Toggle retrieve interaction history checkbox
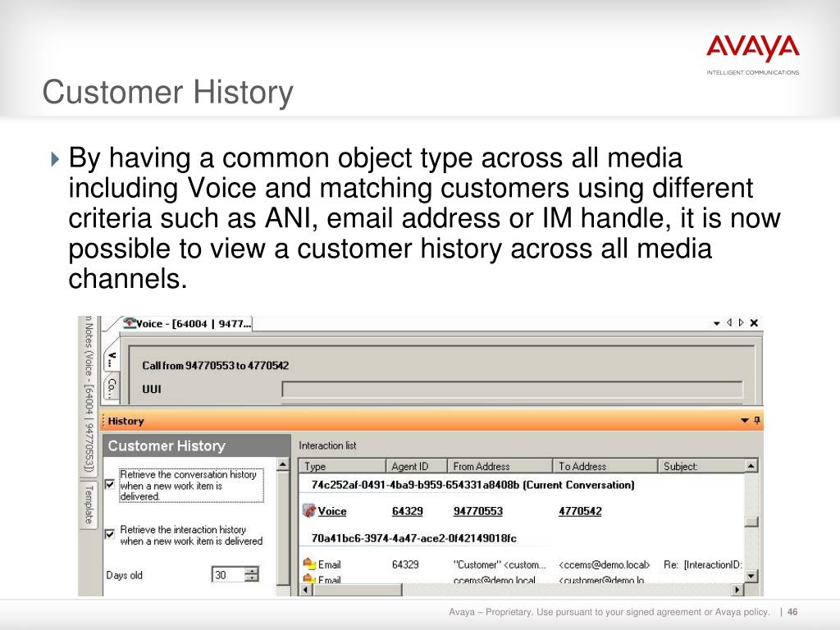Viewport: 840px width, 630px height. pyautogui.click(x=110, y=534)
